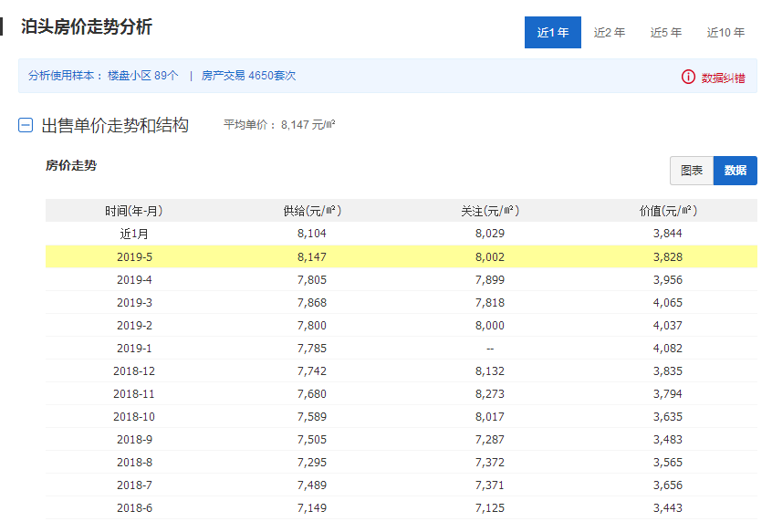The height and width of the screenshot is (532, 772).
Task: Click the supply value 7,589
Action: tap(312, 417)
